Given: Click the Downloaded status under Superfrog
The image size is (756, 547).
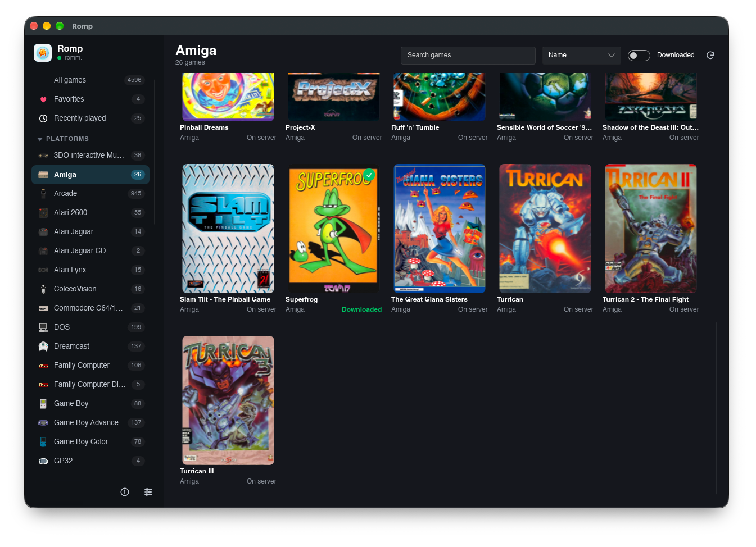Looking at the screenshot, I should 362,309.
